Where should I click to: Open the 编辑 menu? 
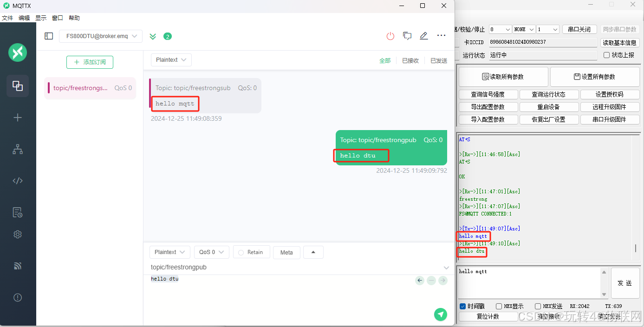point(24,18)
